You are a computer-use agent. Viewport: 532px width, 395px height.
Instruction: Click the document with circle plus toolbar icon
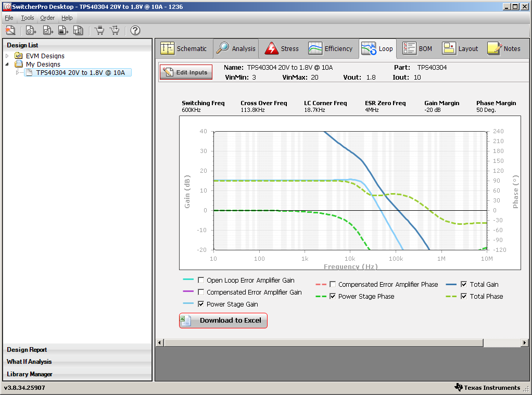click(x=31, y=31)
